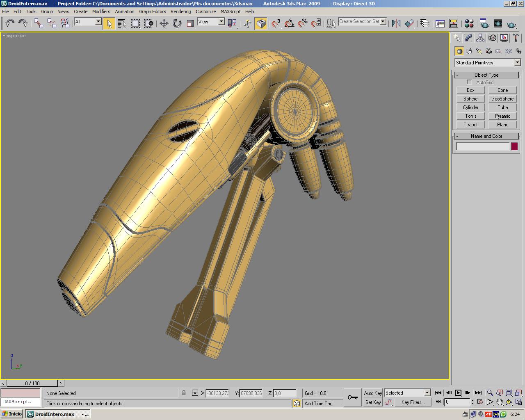Toggle Percent Snap

[303, 23]
